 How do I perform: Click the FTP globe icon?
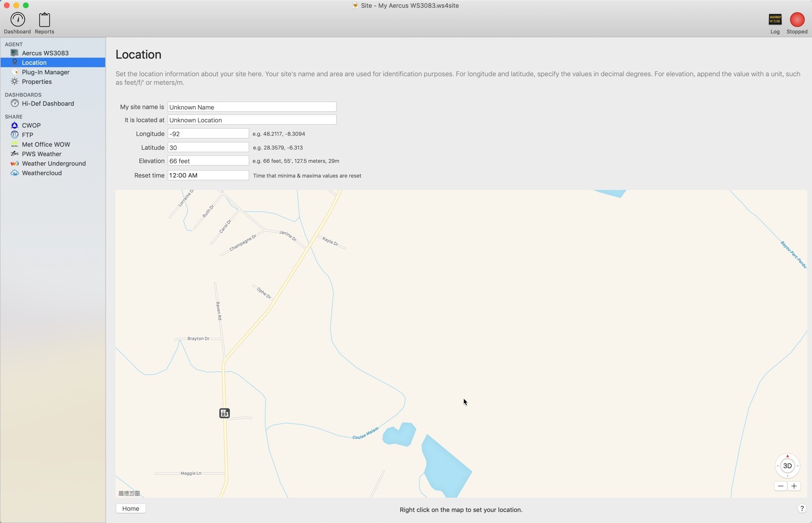click(15, 135)
